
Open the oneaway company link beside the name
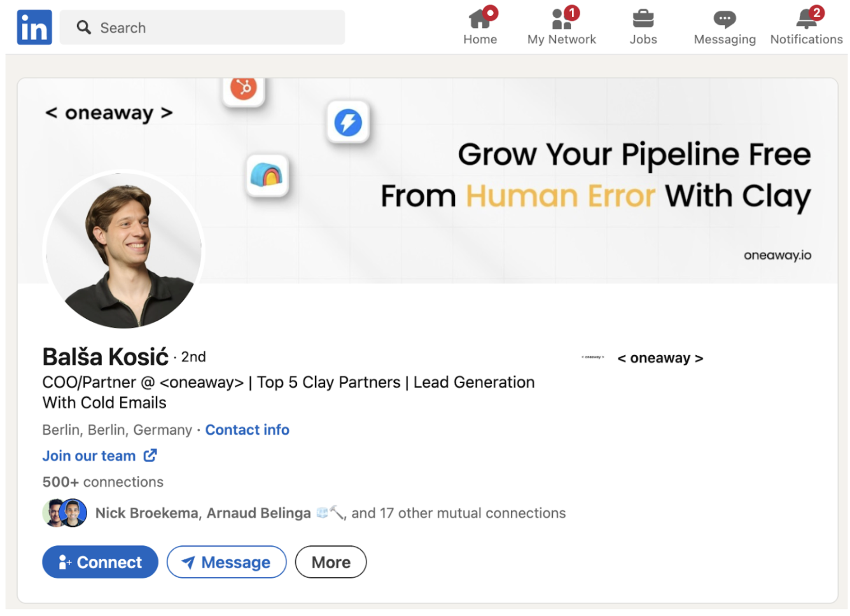tap(660, 358)
